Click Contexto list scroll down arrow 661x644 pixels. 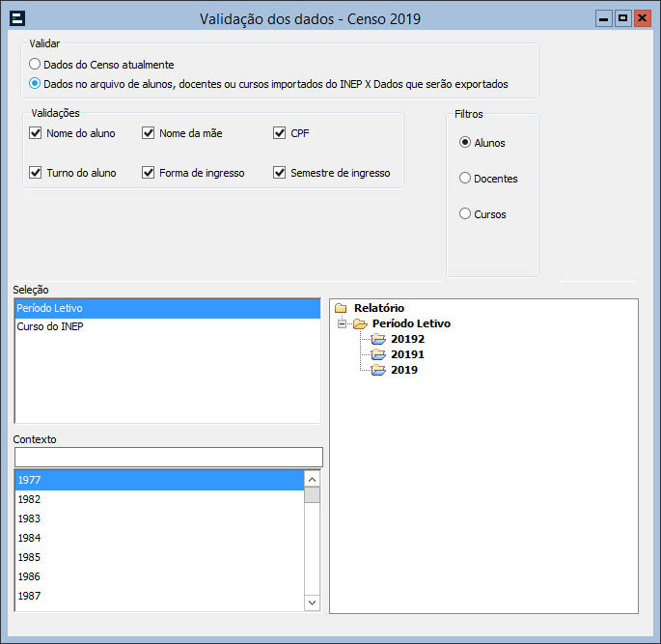click(x=312, y=602)
